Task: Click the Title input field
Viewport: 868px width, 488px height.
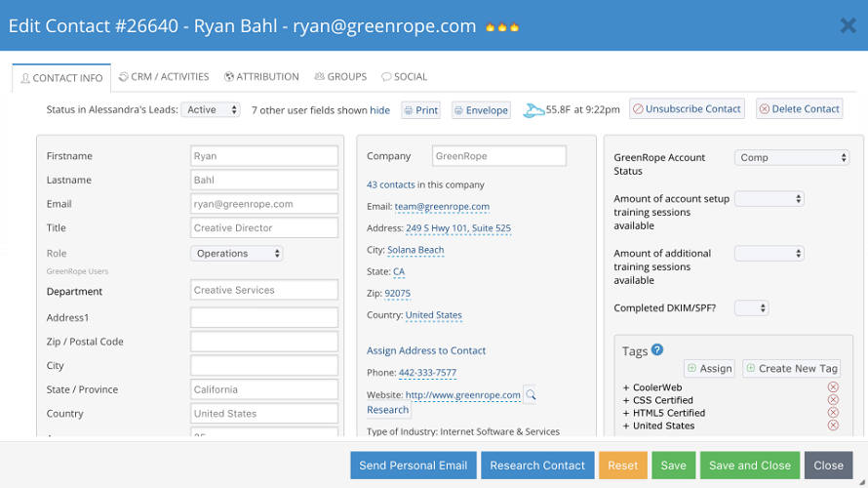Action: tap(264, 228)
